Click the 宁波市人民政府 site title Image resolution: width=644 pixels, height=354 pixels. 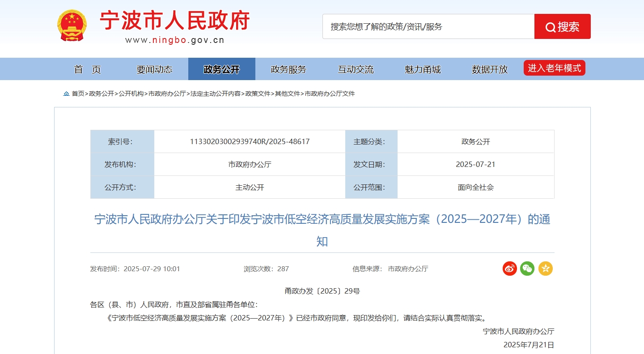tap(174, 21)
